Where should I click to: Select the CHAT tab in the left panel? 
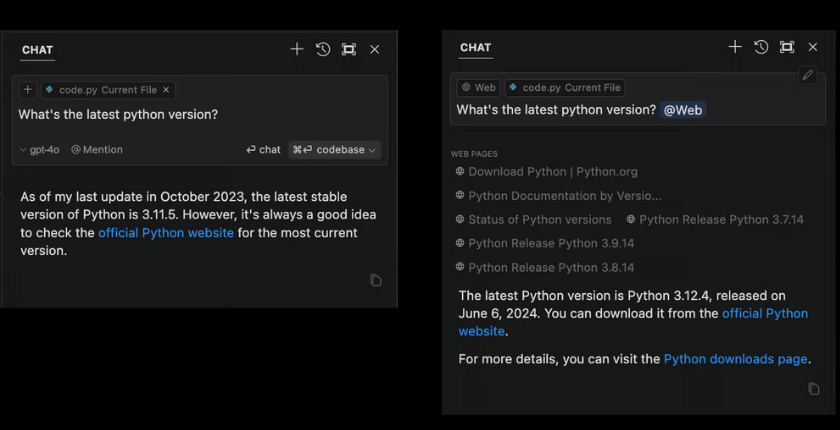coord(38,50)
